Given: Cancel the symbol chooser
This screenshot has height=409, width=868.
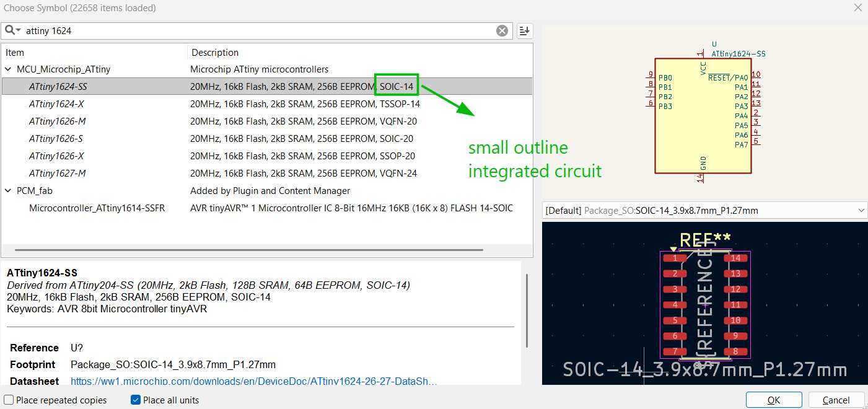Looking at the screenshot, I should click(836, 400).
